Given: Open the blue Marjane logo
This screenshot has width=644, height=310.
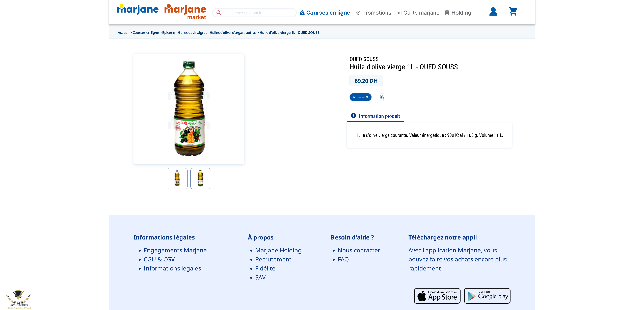Looking at the screenshot, I should (x=138, y=9).
